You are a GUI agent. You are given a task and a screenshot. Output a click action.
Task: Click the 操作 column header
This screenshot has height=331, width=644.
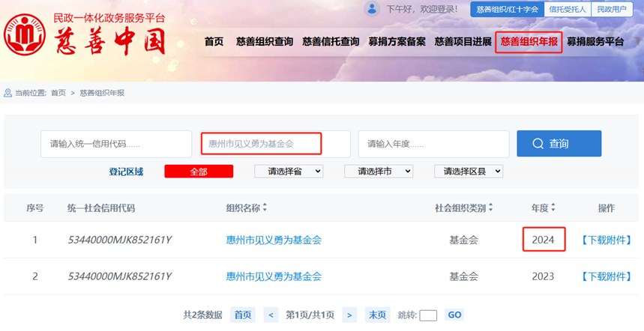pyautogui.click(x=607, y=208)
